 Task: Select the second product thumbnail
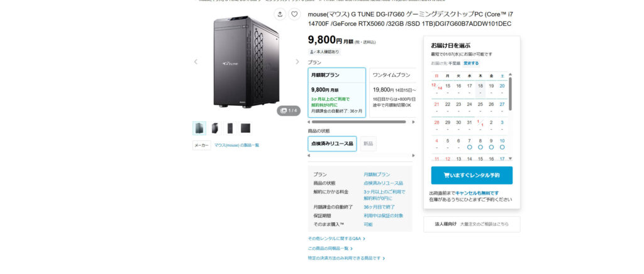click(x=215, y=128)
